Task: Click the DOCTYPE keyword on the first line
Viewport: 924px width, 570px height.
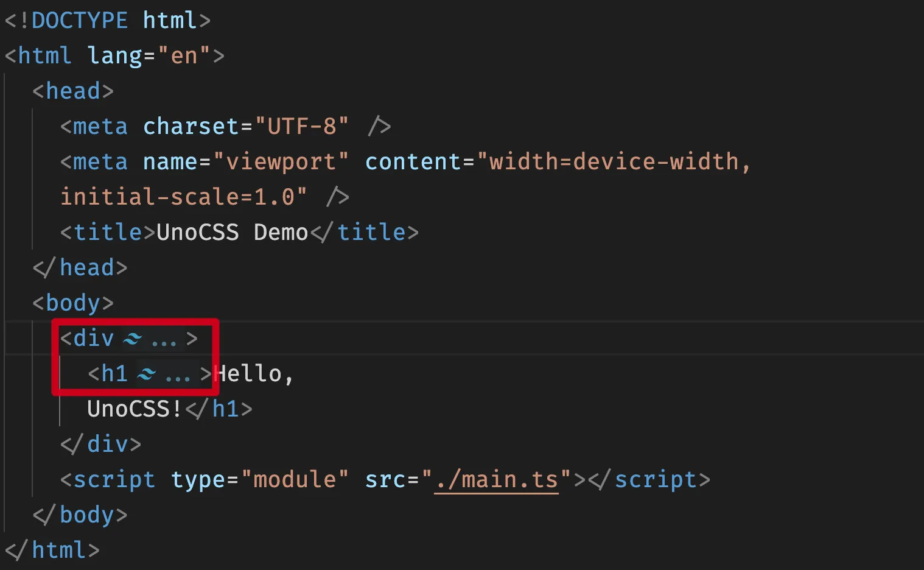Action: pyautogui.click(x=79, y=21)
